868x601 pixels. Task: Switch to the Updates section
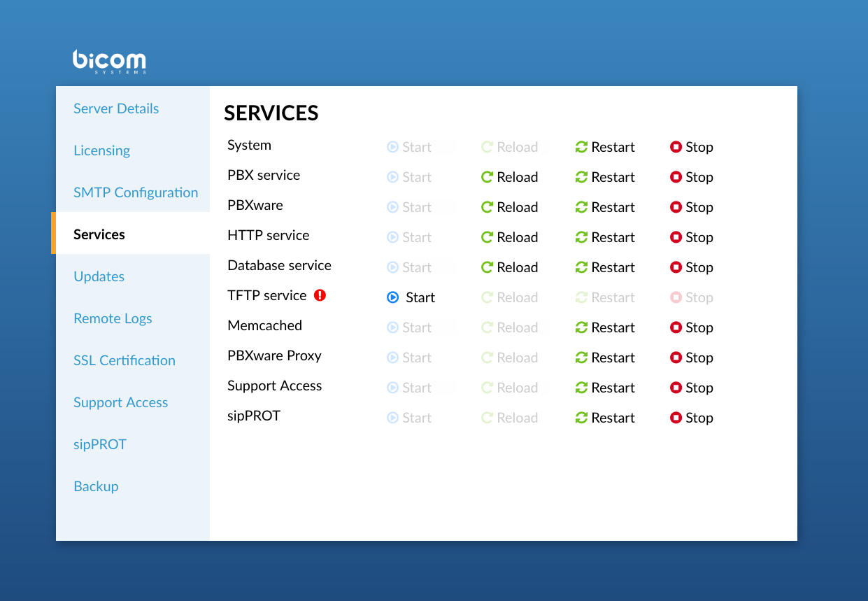[x=99, y=276]
